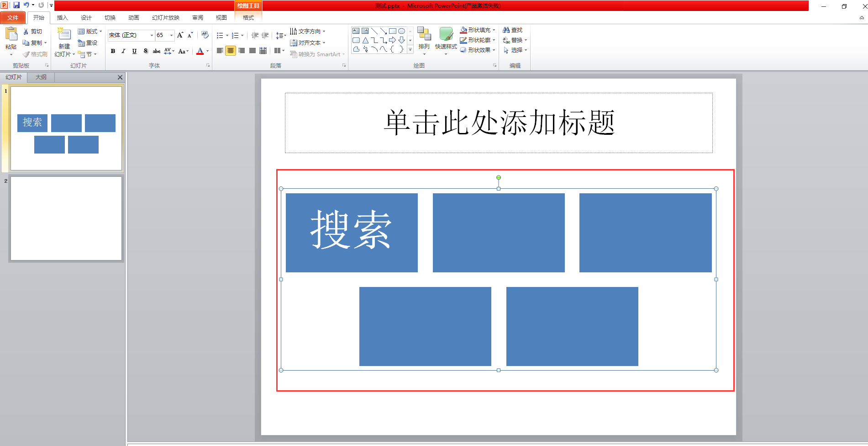Select the arrow line shape
The height and width of the screenshot is (446, 868).
(384, 31)
